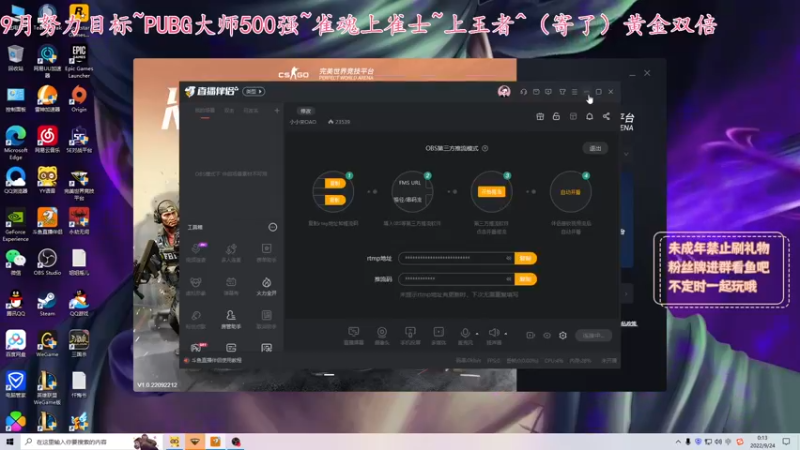Reveal the hidden rtmp地址 with its eye icon
The image size is (800, 450).
[508, 258]
